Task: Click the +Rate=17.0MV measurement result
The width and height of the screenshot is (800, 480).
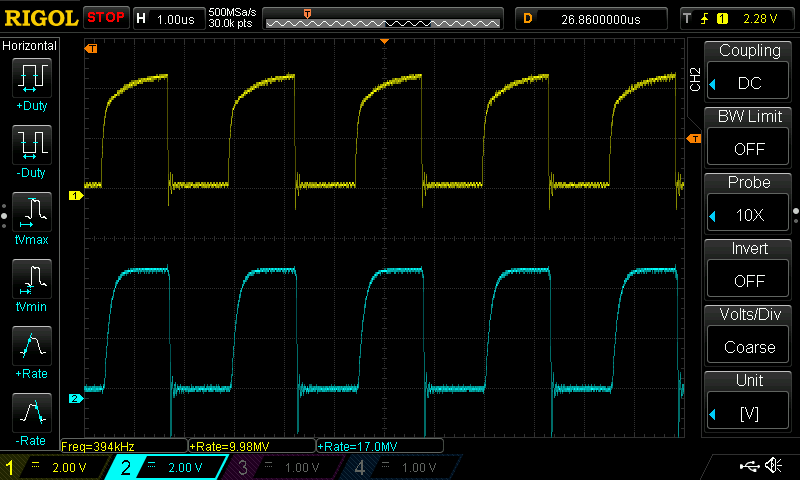Action: [380, 446]
